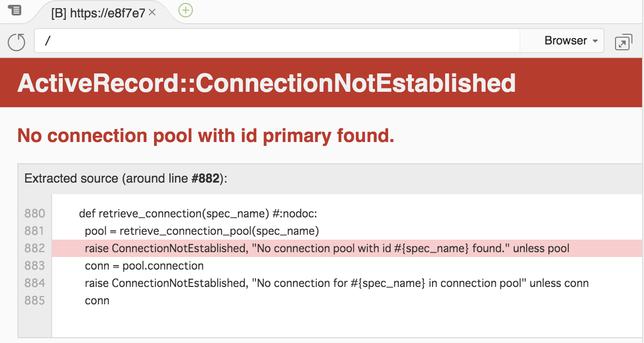Close the [B] https://e8f7e7 tab
Viewport: 644px width, 343px height.
[152, 13]
